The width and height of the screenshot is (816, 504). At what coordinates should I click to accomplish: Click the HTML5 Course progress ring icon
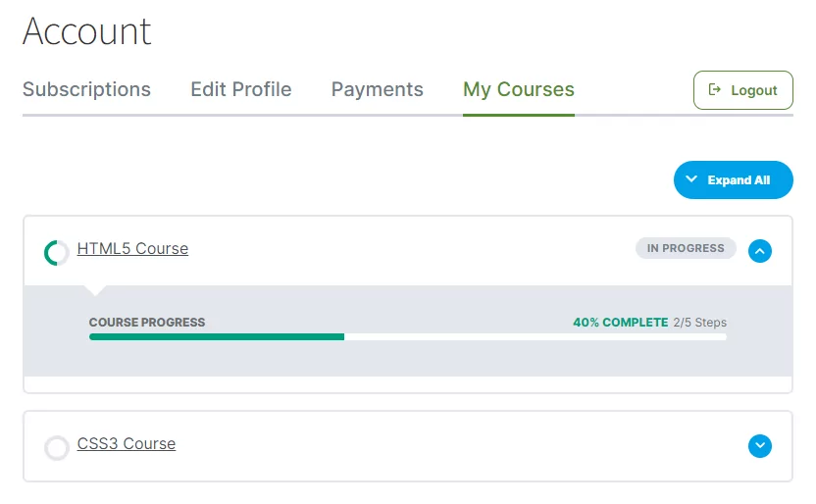click(57, 253)
